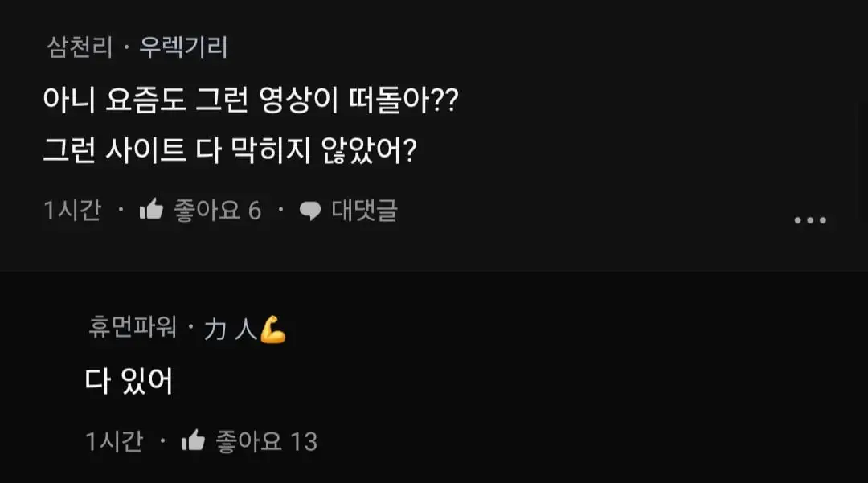Screen dimensions: 868x483
Task: Select the comment line starting 아니 요즘도
Action: 250,103
